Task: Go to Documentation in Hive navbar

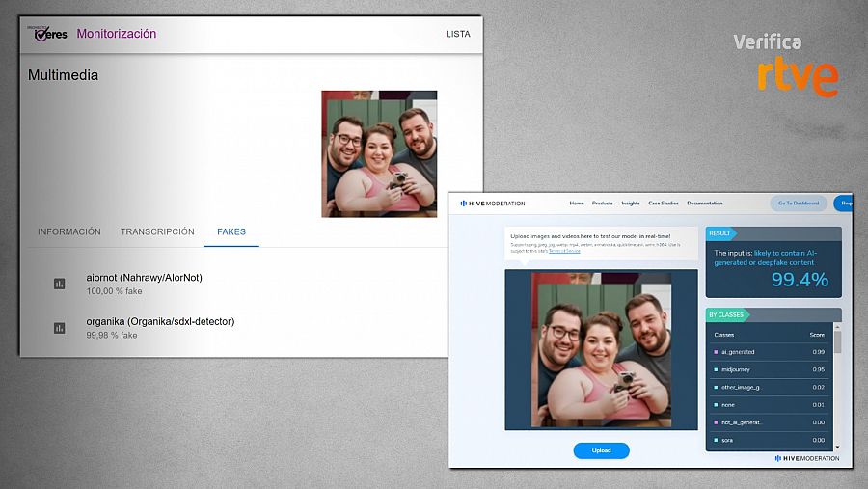Action: (x=704, y=204)
